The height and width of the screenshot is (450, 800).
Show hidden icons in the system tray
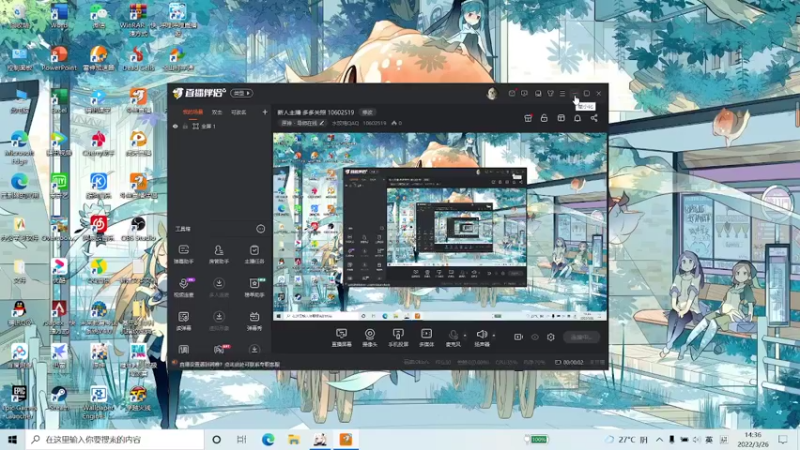click(x=659, y=439)
